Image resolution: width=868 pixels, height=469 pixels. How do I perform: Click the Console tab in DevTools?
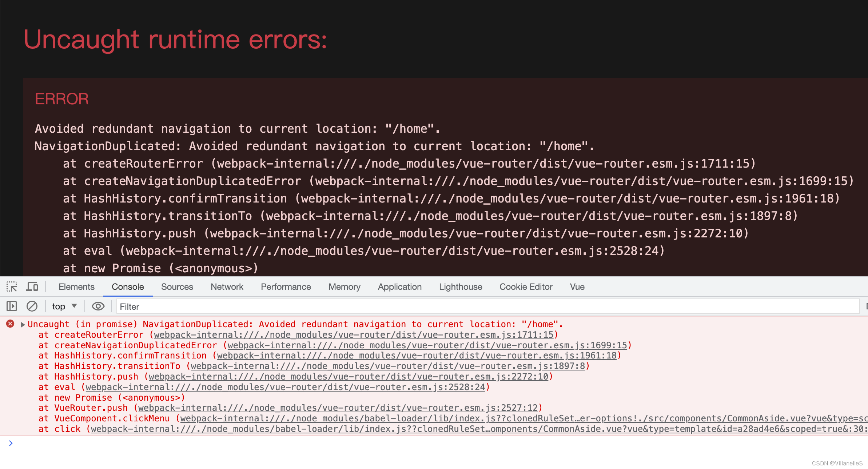[x=128, y=286]
